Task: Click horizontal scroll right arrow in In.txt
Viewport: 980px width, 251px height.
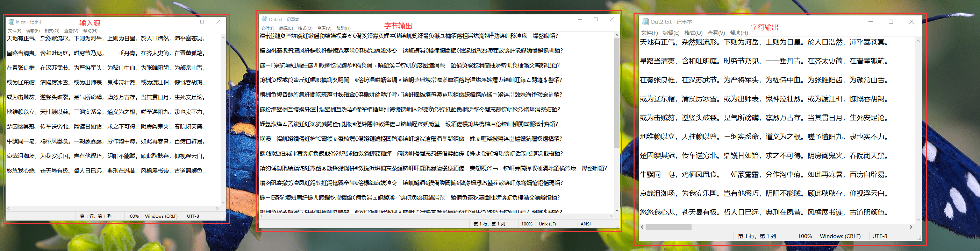Action: point(217,208)
